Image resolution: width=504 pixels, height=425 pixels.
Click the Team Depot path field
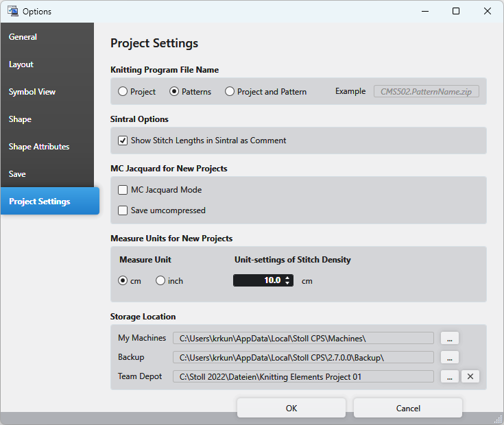(304, 376)
